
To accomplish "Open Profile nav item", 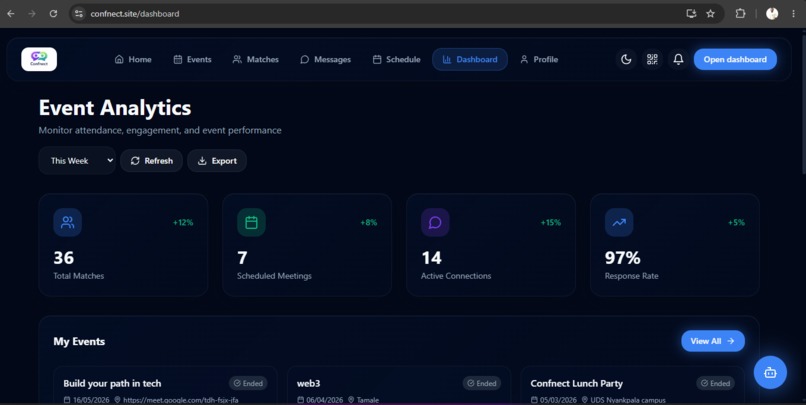I will pyautogui.click(x=539, y=60).
